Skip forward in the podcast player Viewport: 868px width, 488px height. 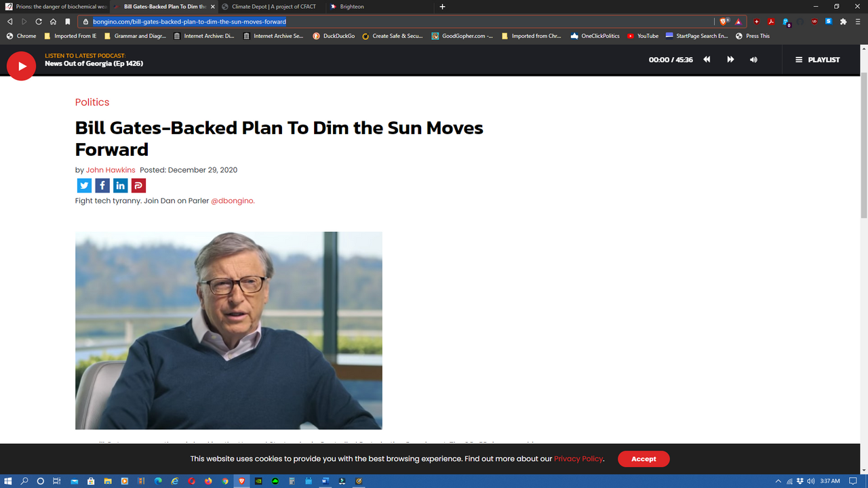(x=730, y=60)
